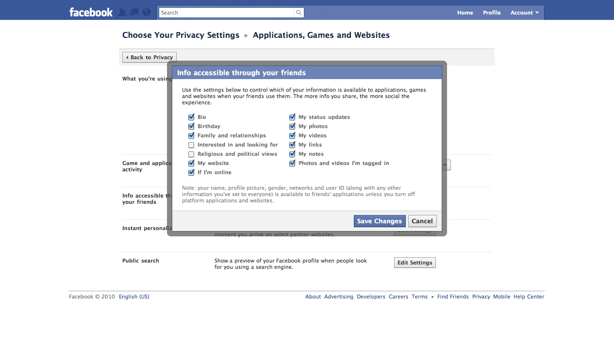Open notifications globe icon
The image size is (614, 364).
(147, 12)
